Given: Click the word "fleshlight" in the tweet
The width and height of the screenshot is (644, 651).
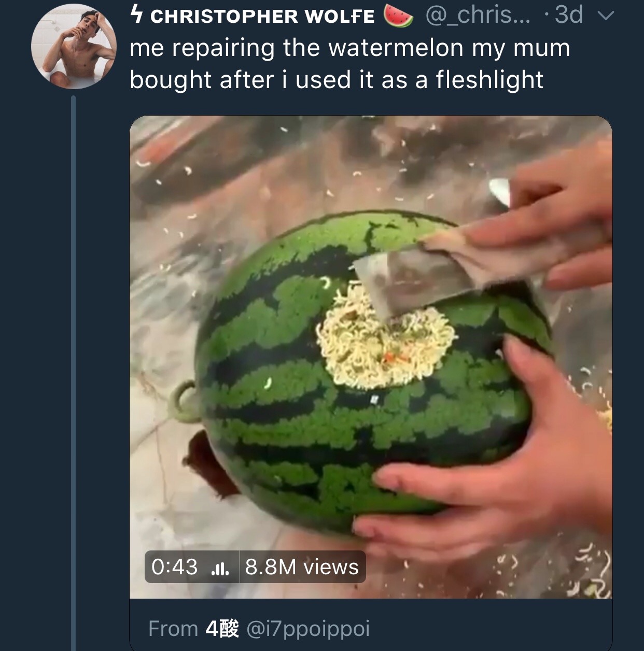Looking at the screenshot, I should point(489,80).
